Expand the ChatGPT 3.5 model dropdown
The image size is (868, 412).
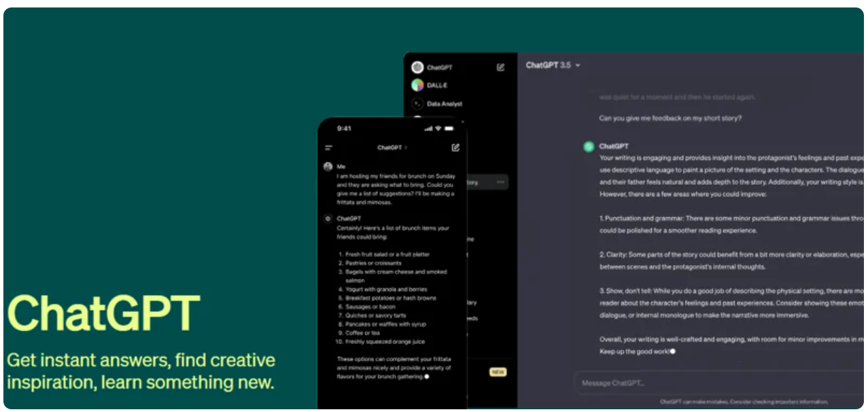click(x=578, y=65)
